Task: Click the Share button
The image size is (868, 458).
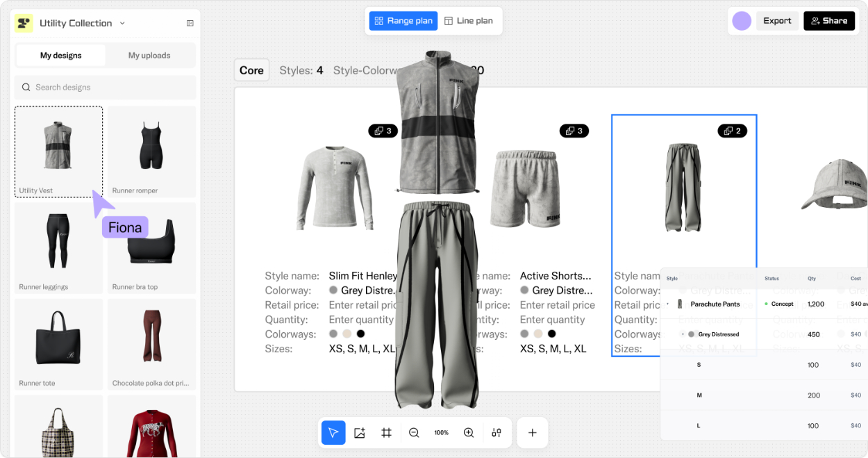Action: coord(829,21)
